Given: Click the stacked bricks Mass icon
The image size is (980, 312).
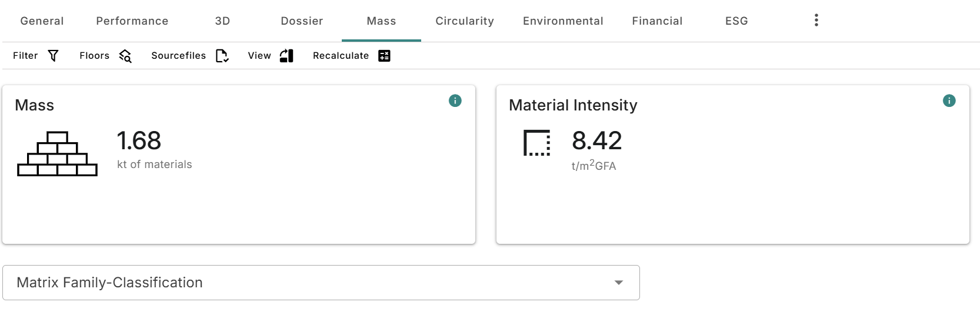Looking at the screenshot, I should [57, 153].
